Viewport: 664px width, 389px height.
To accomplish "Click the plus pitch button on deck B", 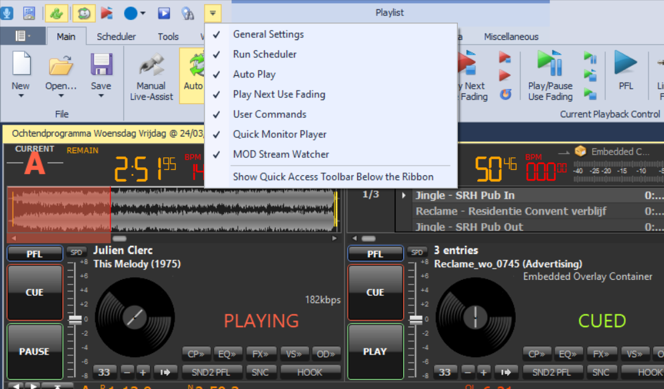I will click(x=484, y=372).
